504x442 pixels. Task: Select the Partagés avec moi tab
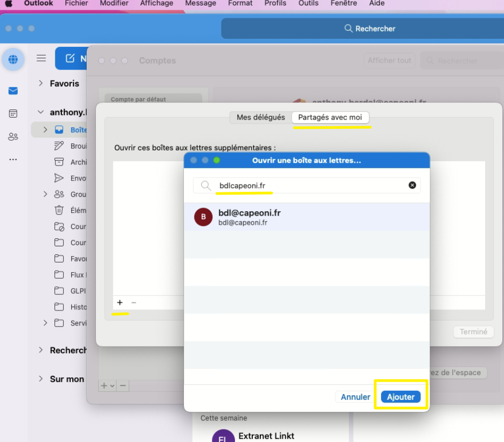tap(330, 118)
